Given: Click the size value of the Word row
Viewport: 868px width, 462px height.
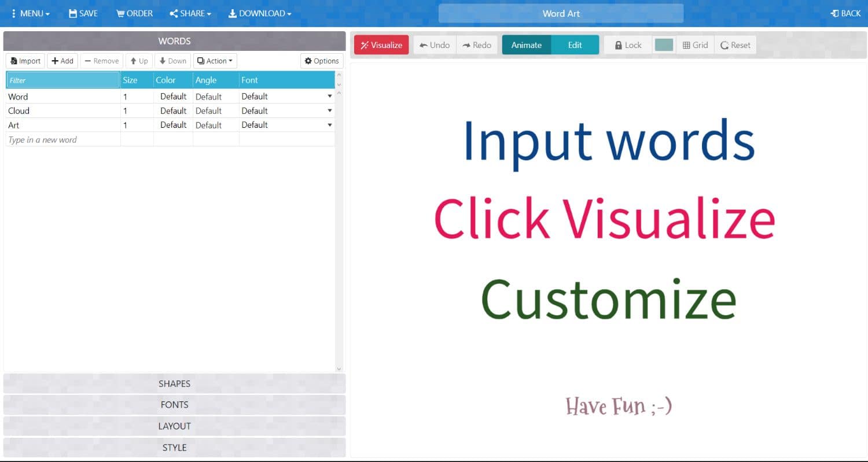Looking at the screenshot, I should tap(137, 97).
